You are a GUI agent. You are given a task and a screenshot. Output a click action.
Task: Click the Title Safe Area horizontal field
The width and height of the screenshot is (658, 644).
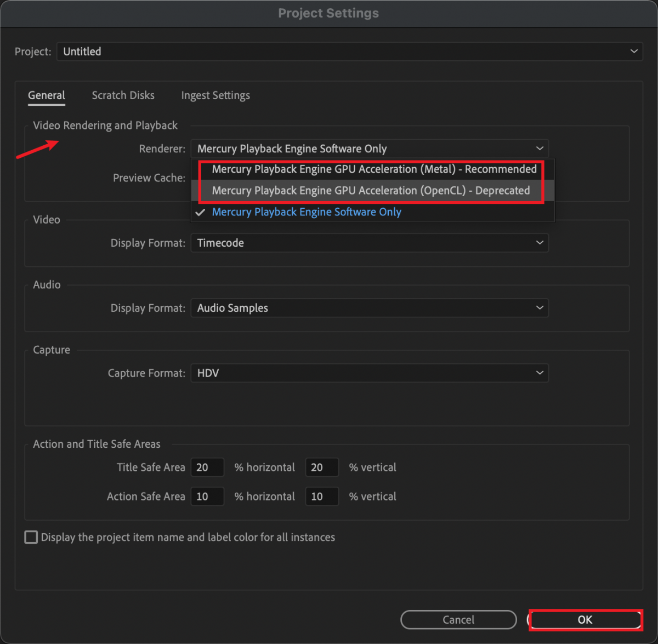207,467
